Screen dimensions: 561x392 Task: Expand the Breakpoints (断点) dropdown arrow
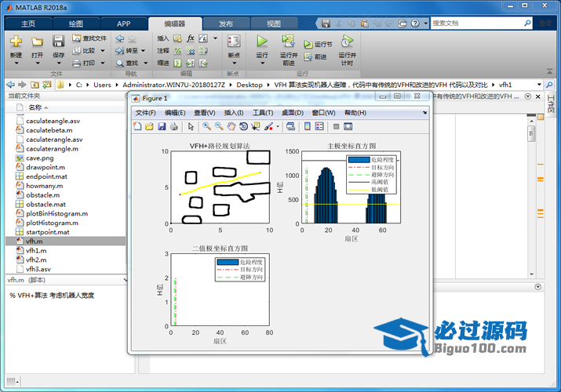[235, 64]
